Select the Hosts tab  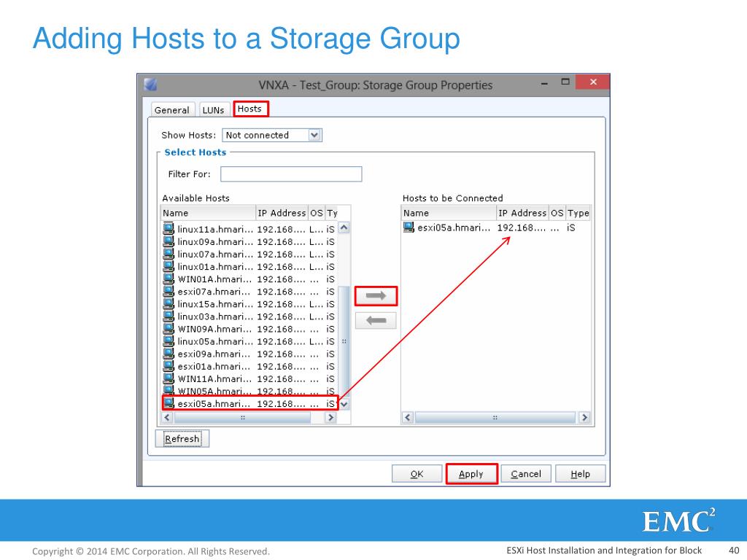click(250, 109)
